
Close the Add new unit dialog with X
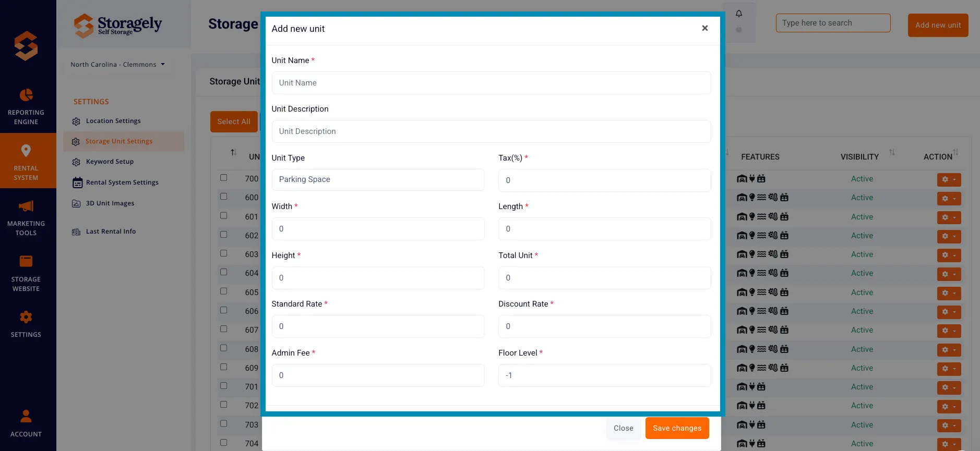coord(704,28)
